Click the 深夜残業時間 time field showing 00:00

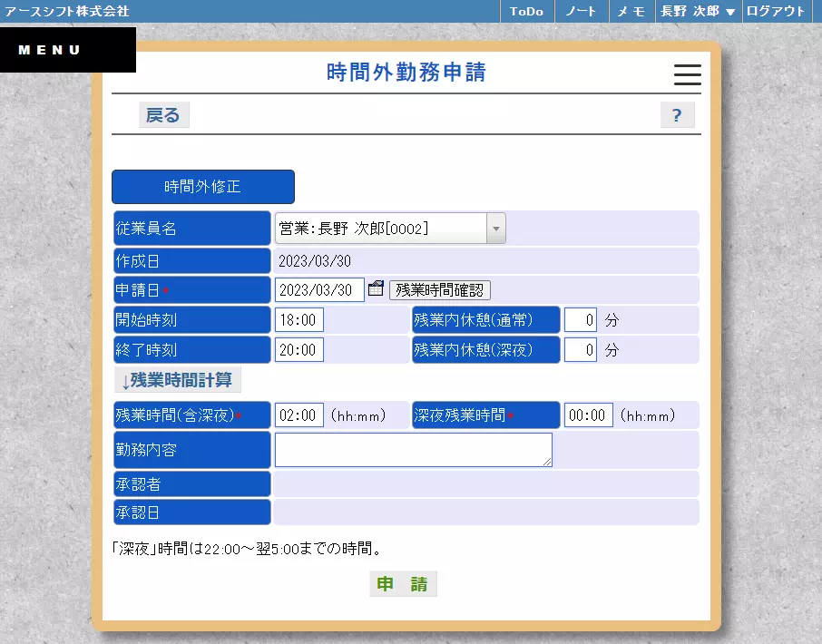coord(588,415)
